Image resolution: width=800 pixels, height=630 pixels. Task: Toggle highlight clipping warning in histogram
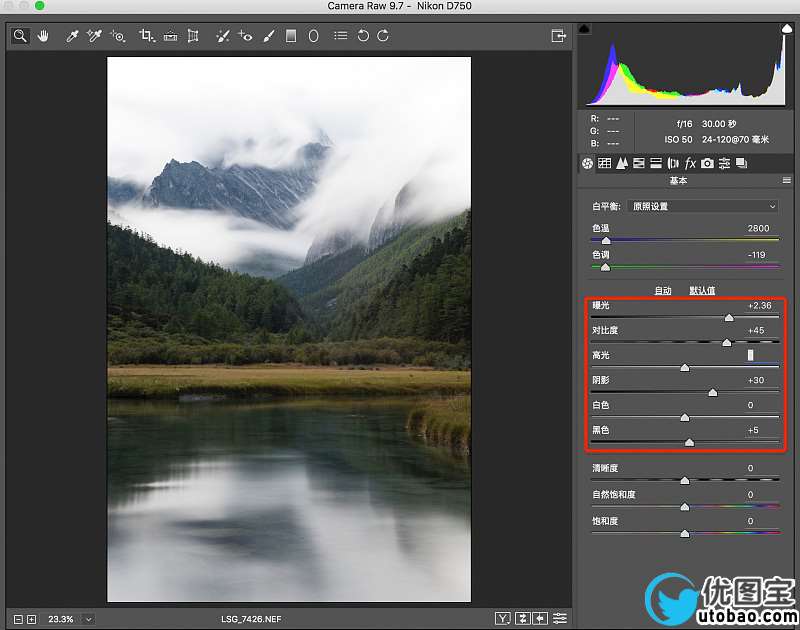786,29
